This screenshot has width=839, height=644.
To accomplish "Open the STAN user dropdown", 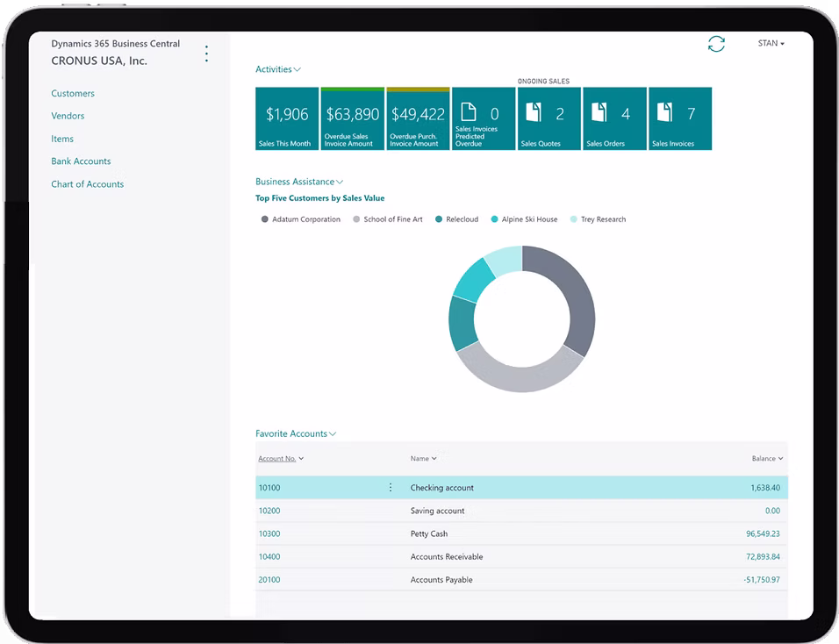I will point(771,43).
